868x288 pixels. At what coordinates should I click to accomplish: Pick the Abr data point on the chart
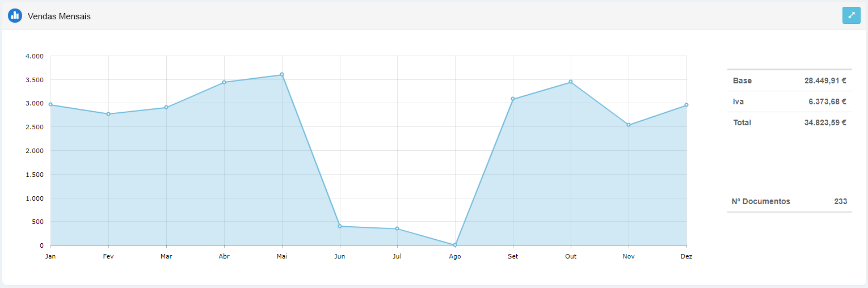pos(224,82)
